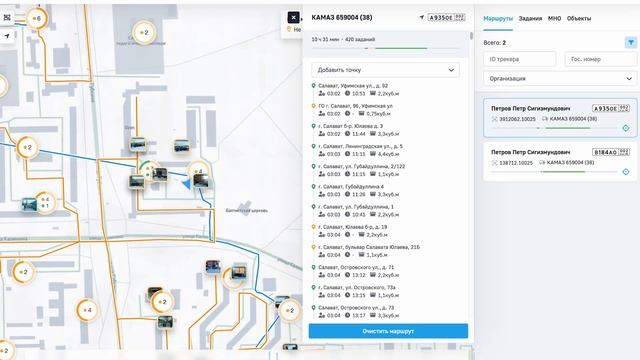Click the А935ОЕ plate in panel header
The height and width of the screenshot is (360, 640).
pyautogui.click(x=446, y=18)
